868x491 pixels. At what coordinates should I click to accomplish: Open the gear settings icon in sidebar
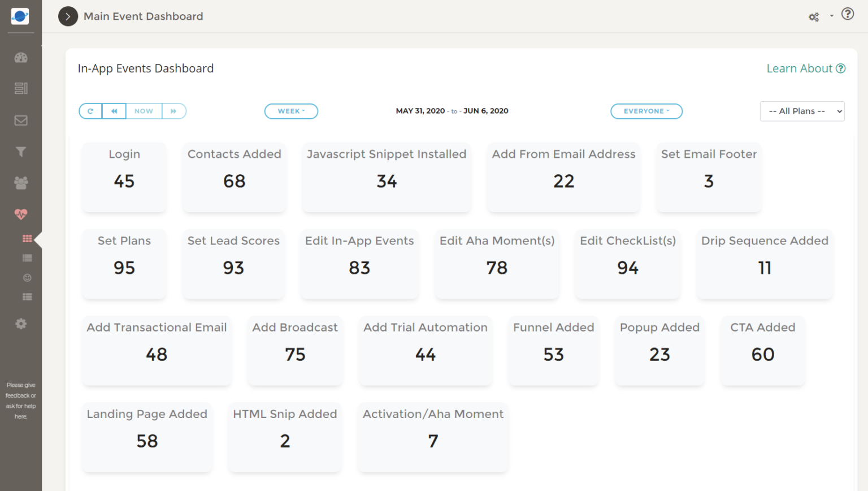(x=21, y=324)
